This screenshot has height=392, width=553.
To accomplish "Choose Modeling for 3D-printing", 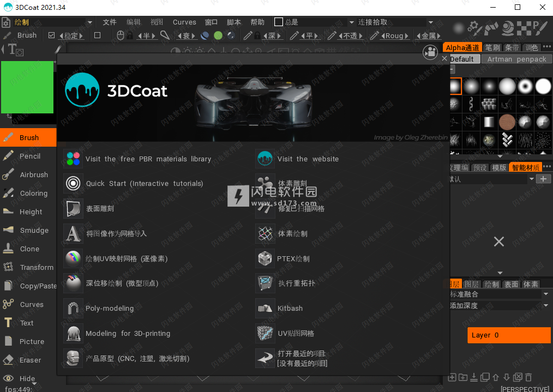I will [x=128, y=334].
